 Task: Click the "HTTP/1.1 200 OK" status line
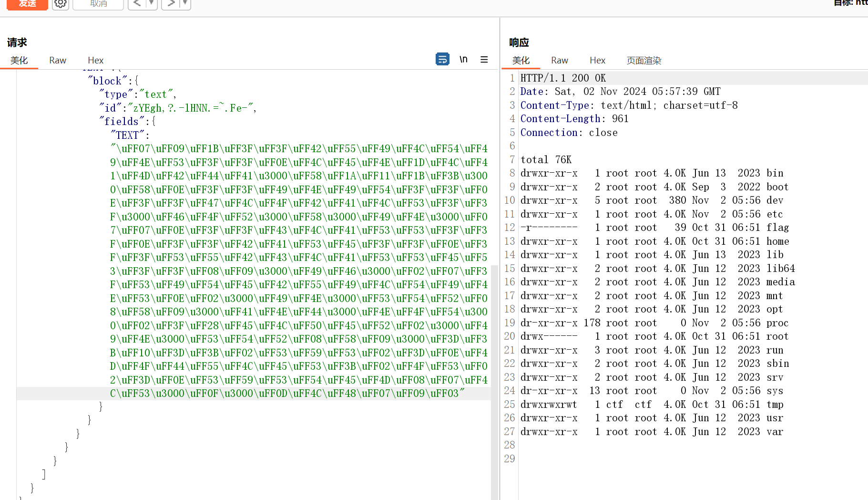[x=563, y=78]
